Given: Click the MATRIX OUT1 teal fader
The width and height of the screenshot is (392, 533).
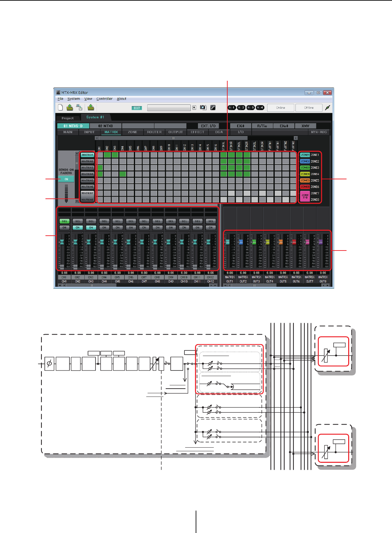Looking at the screenshot, I should tap(227, 242).
